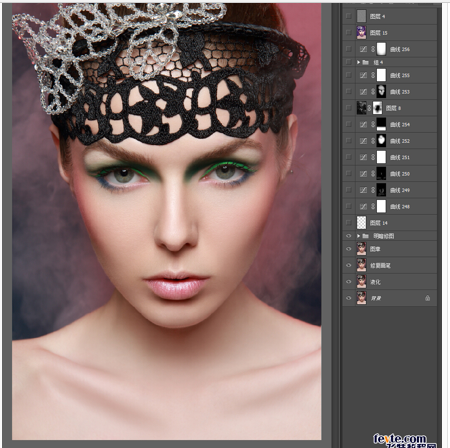The image size is (450, 448).
Task: Click the mask link icon on 曲线 253
Action: [373, 92]
